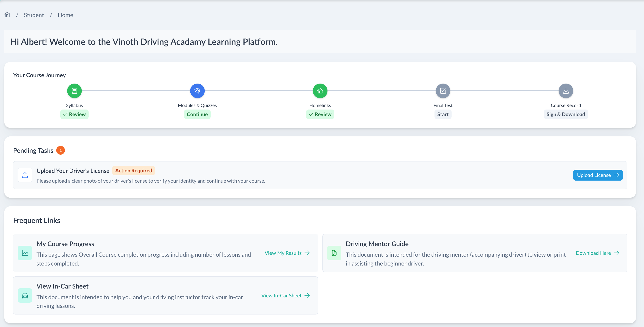Click the car icon for In-Car Sheet

coord(25,296)
